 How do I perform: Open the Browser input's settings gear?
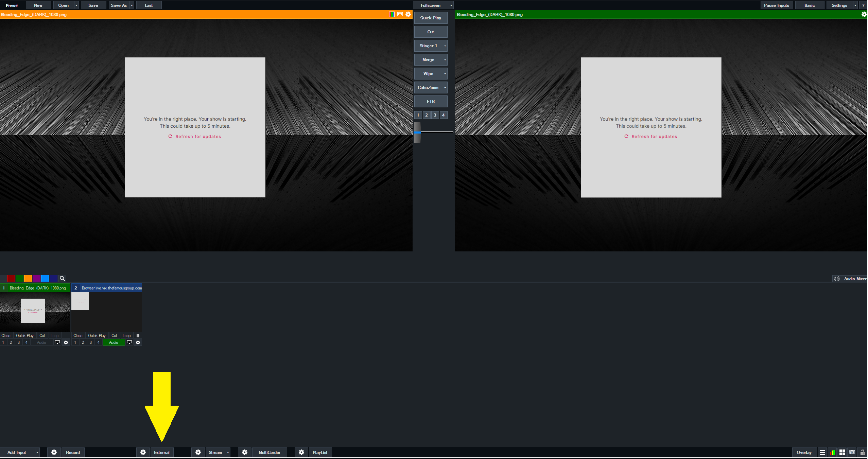(x=138, y=342)
